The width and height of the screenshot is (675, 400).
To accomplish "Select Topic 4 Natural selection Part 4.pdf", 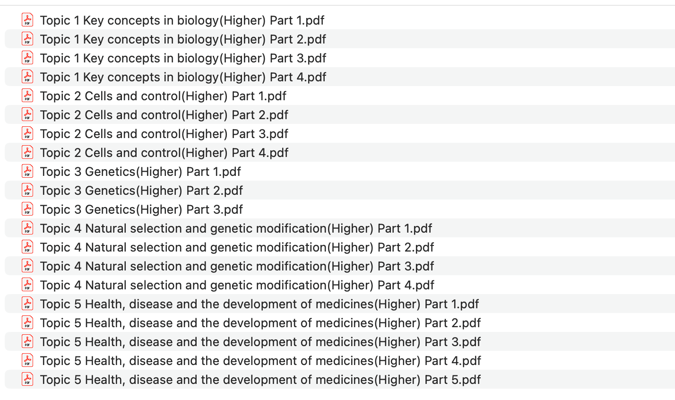I will [236, 285].
